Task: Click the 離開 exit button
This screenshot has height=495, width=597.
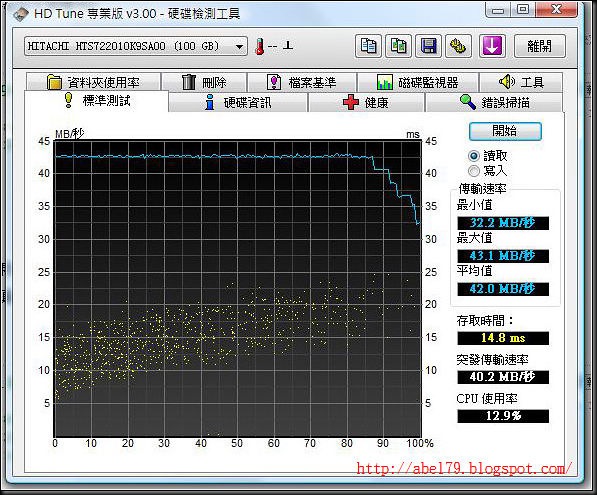Action: coord(540,46)
